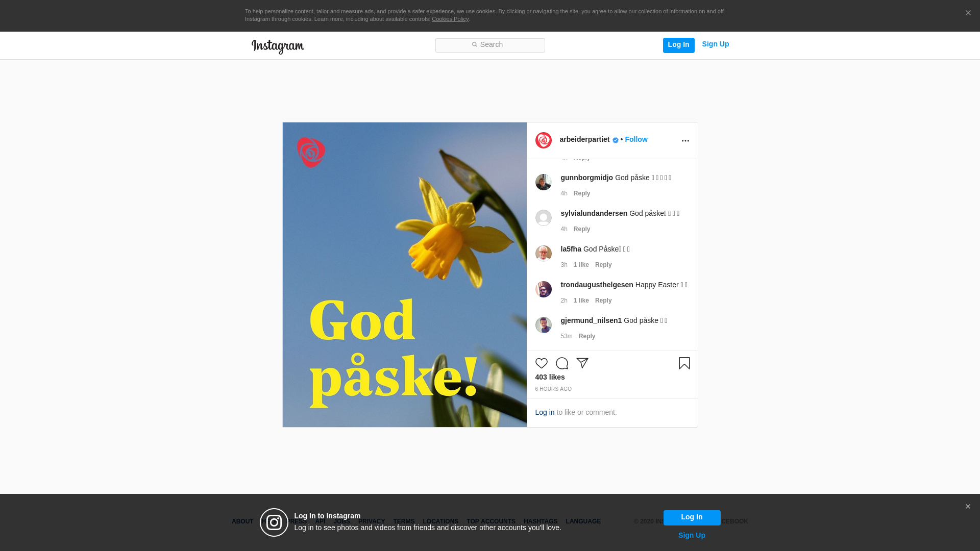
Task: Click the heart like icon
Action: 541,363
